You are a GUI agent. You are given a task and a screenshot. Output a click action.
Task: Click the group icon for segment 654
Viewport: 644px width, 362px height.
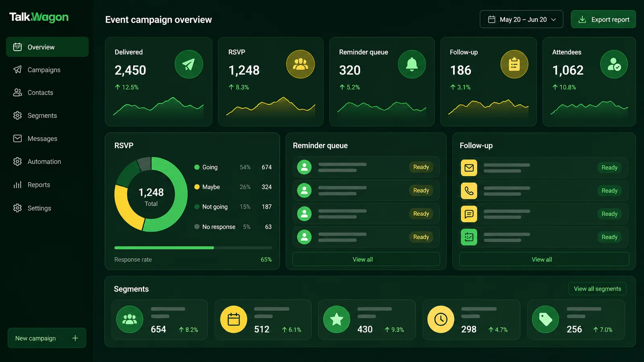130,319
